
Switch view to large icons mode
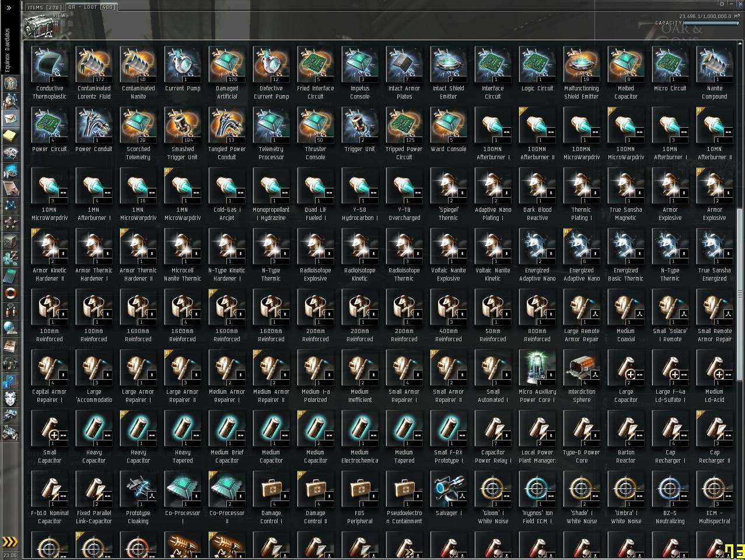(56, 23)
